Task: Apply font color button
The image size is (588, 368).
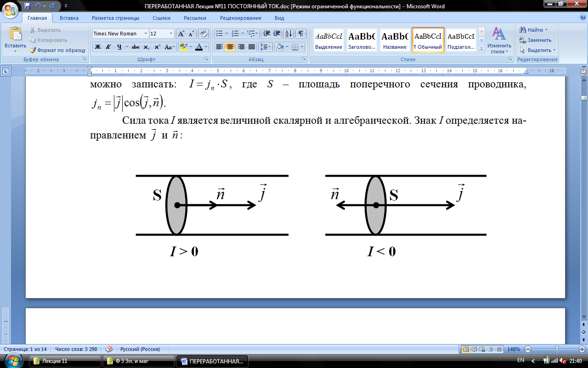Action: click(x=198, y=46)
